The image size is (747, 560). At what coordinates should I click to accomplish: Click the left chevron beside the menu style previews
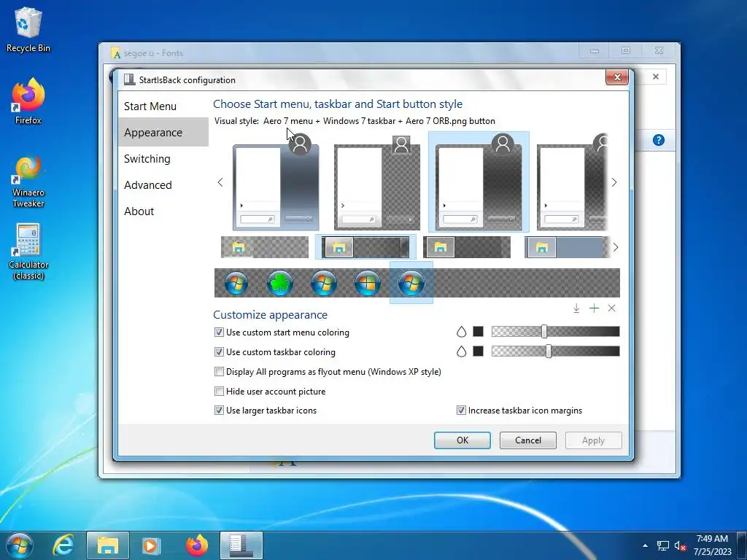(x=220, y=182)
